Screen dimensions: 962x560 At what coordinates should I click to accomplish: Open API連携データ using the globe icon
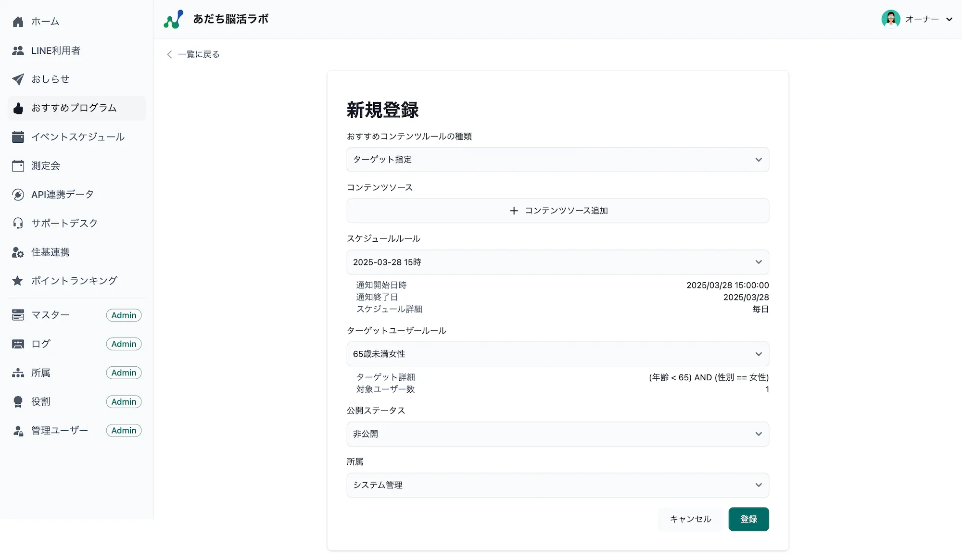coord(18,194)
